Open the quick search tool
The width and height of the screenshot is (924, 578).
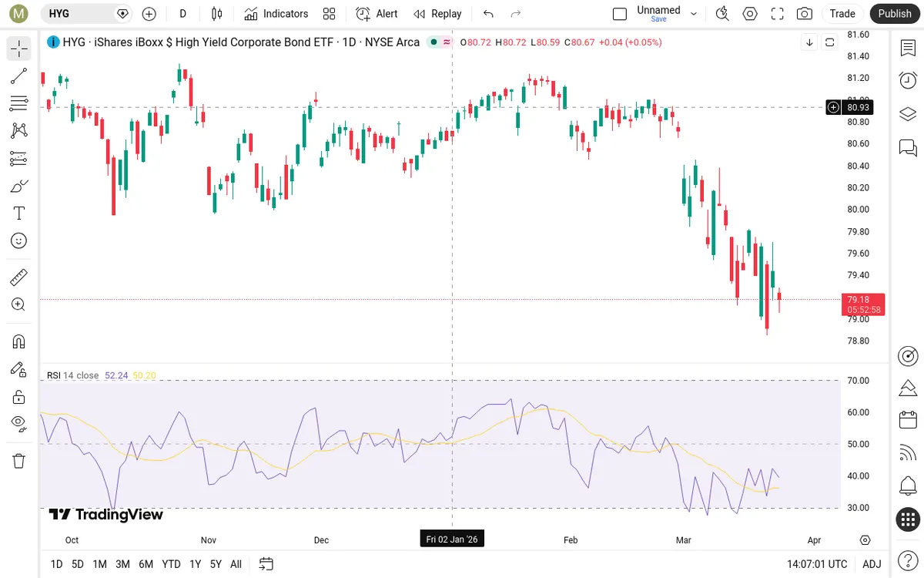pyautogui.click(x=721, y=13)
